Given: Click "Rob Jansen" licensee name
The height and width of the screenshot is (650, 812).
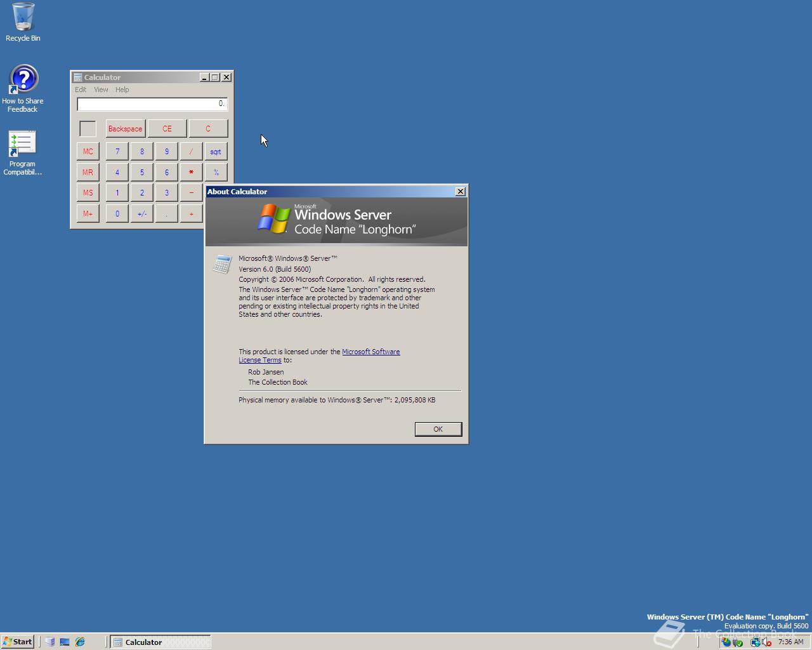Looking at the screenshot, I should tap(266, 372).
